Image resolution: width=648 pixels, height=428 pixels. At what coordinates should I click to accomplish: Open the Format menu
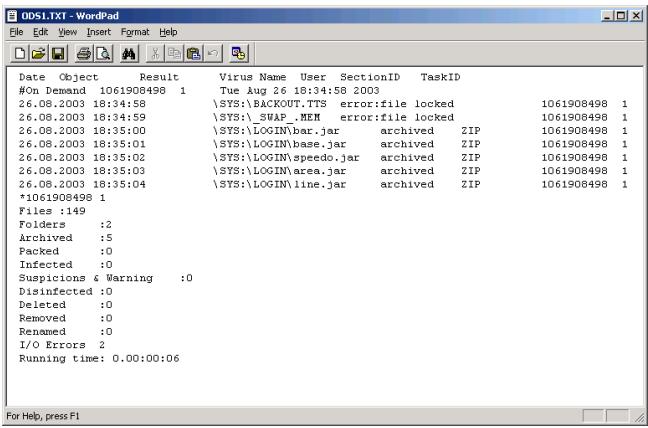(135, 32)
